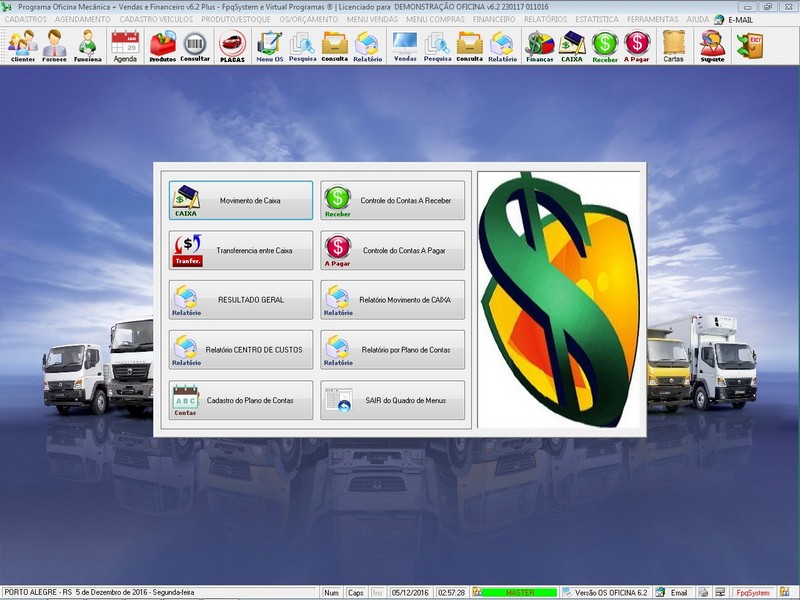
Task: Click Versão OS OFICINA 6.2 status text
Action: (x=611, y=592)
